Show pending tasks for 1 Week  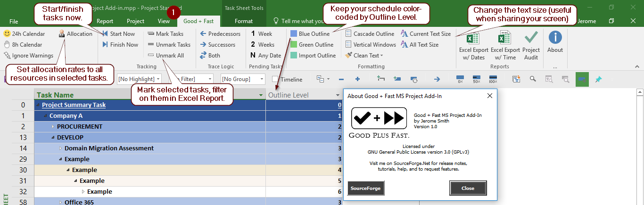[262, 34]
